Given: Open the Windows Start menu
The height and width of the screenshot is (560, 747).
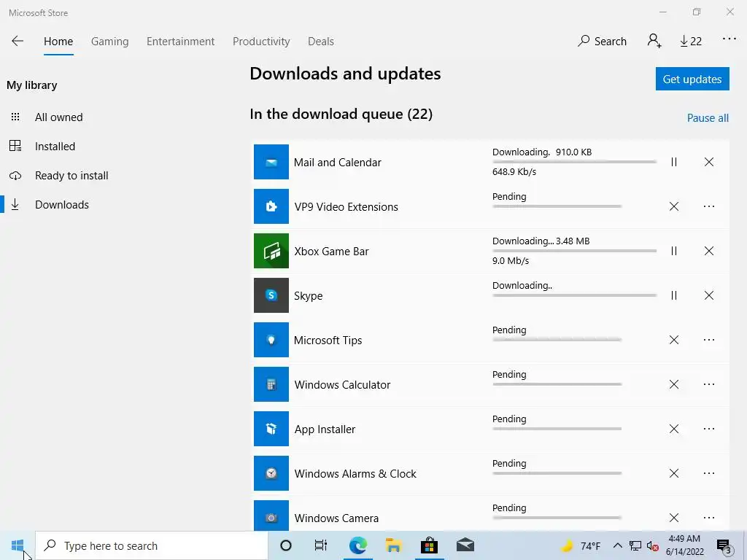Looking at the screenshot, I should point(18,545).
